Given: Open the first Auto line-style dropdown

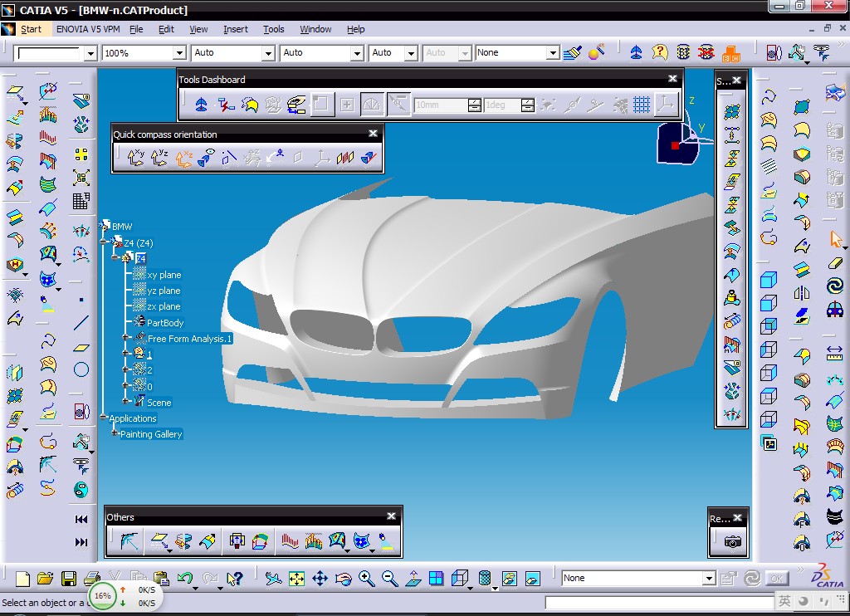Looking at the screenshot, I should 268,53.
